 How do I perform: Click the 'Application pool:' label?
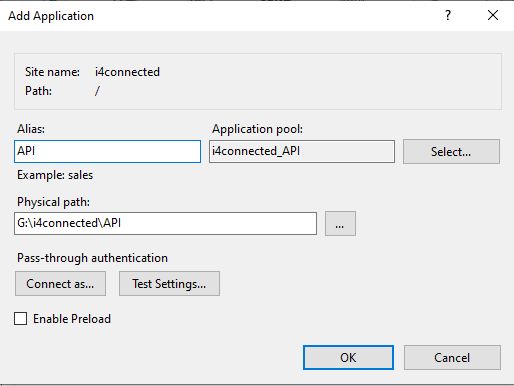(258, 129)
